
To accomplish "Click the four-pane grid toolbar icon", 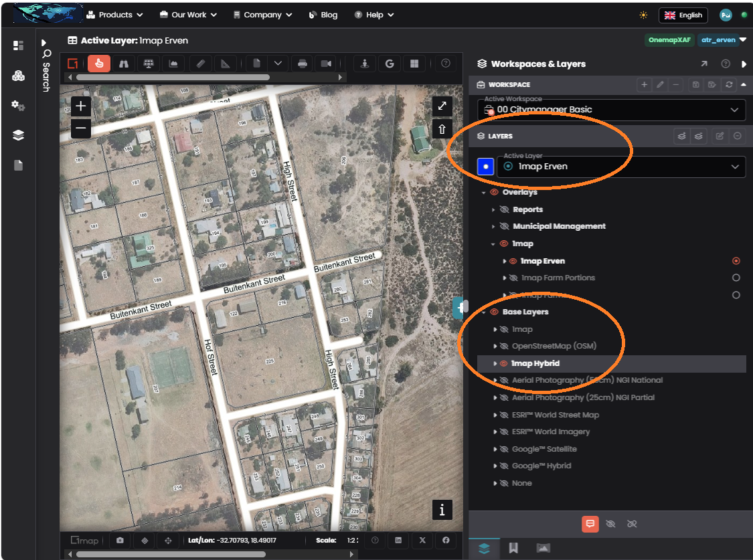I will (x=414, y=64).
